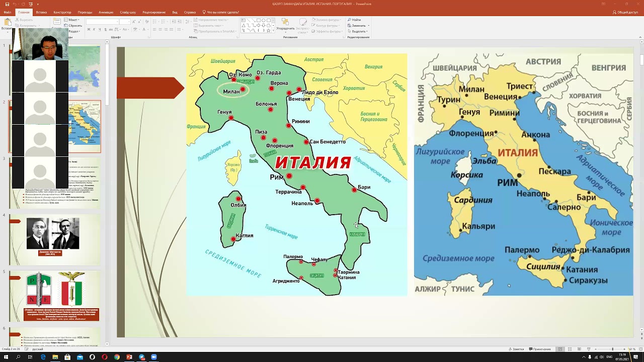Open the Упорядочить (Arrange) shapes button

286,25
